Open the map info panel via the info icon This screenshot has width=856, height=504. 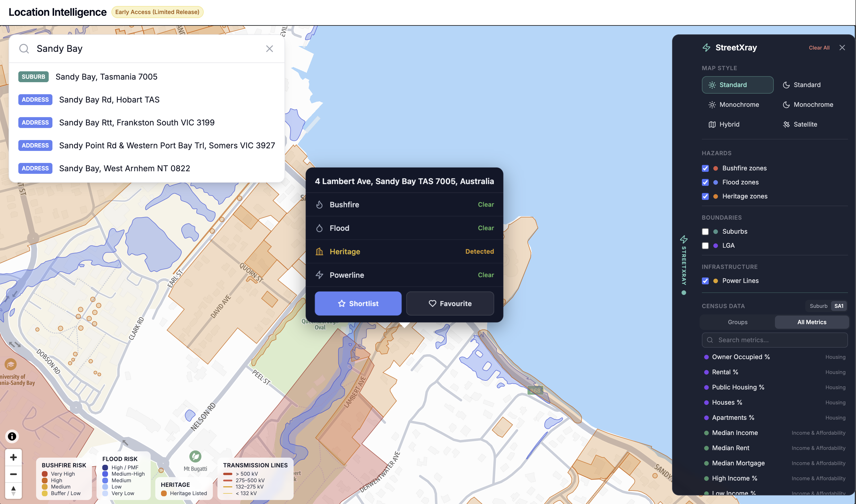(12, 437)
